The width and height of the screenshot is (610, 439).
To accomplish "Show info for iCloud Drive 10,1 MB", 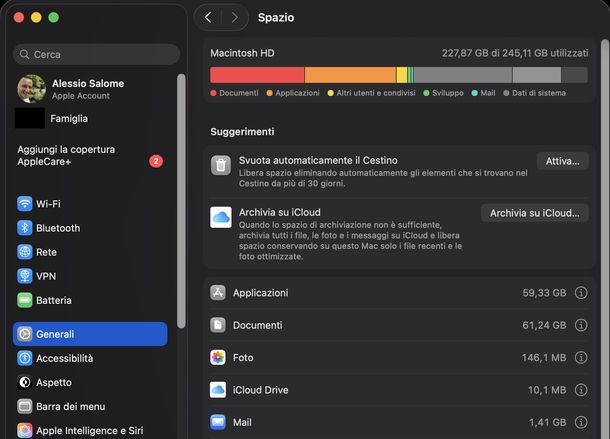I will pos(581,390).
